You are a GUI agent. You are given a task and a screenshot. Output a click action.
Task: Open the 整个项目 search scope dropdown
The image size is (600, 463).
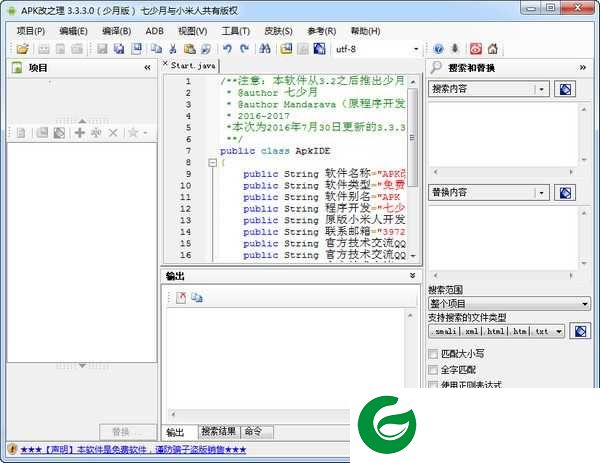click(584, 304)
